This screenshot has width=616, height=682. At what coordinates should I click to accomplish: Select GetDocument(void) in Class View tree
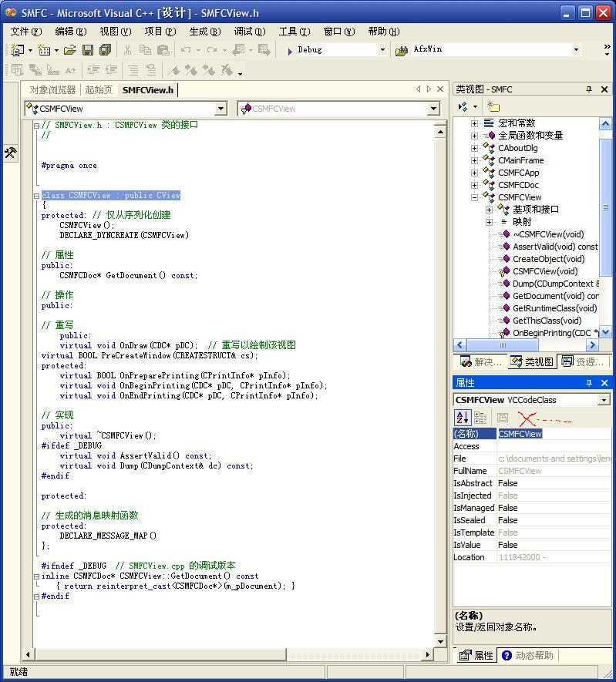coord(556,296)
